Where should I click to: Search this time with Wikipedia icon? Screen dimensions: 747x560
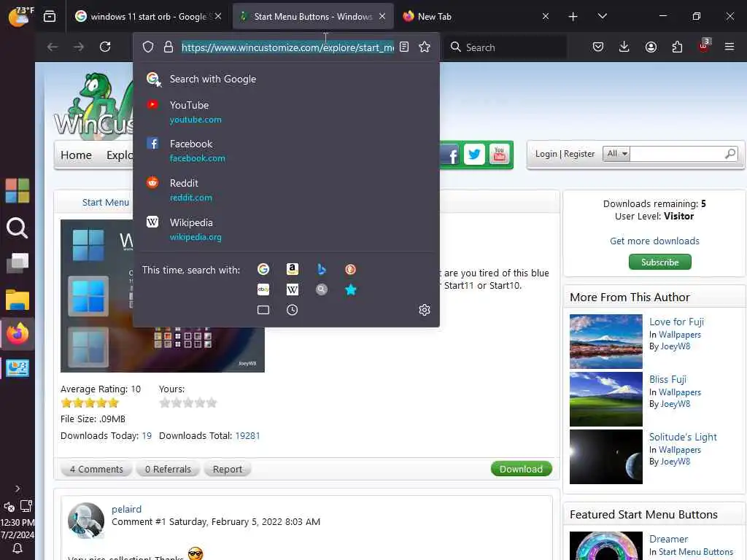pos(292,289)
